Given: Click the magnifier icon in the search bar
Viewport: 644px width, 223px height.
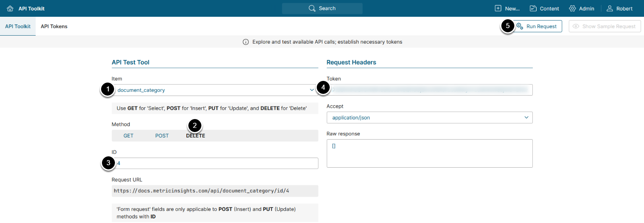Looking at the screenshot, I should point(312,8).
